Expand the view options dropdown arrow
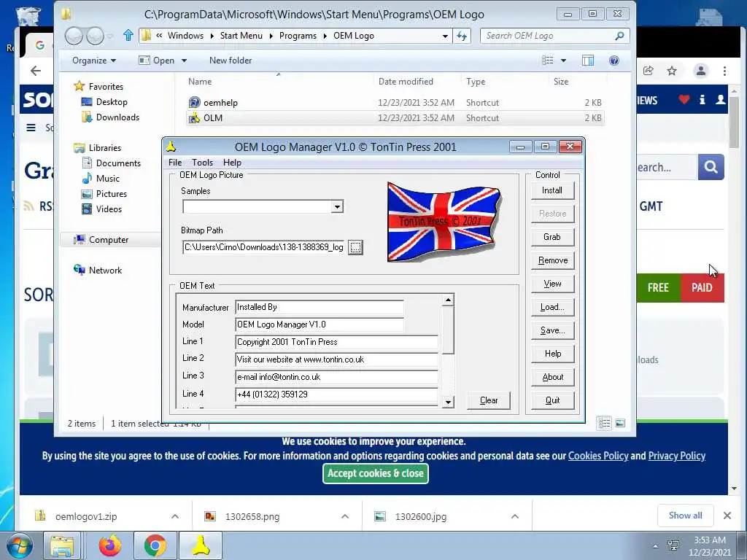 (564, 61)
